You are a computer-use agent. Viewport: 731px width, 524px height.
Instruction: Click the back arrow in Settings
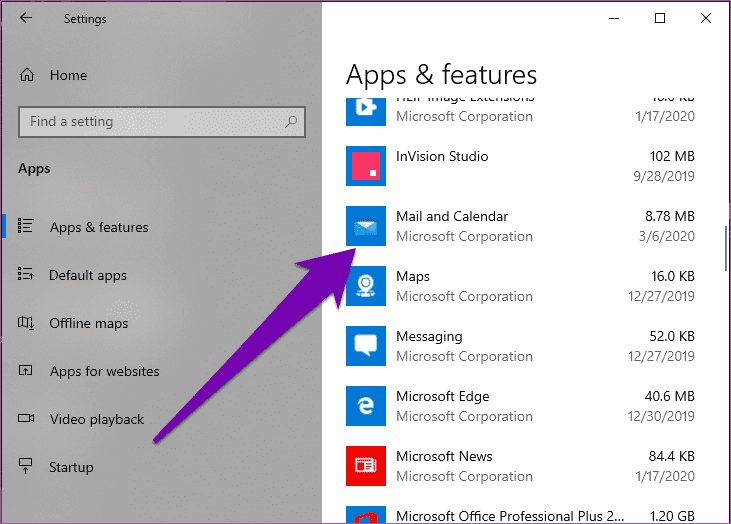point(26,18)
